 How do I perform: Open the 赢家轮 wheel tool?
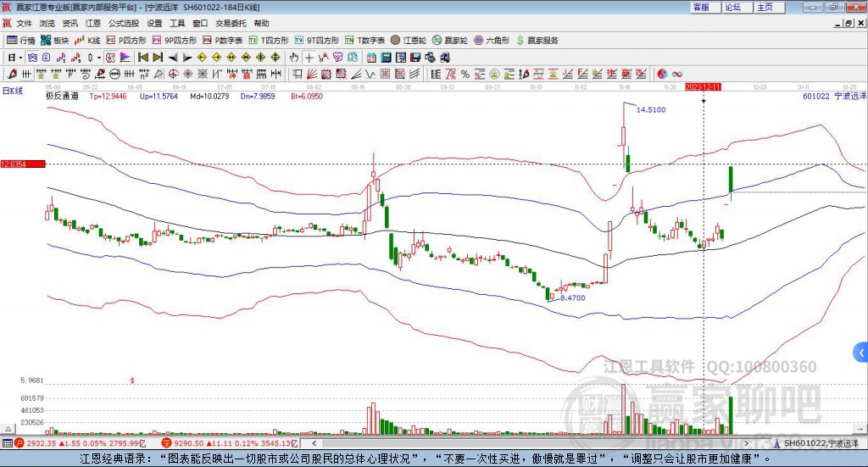click(x=450, y=41)
